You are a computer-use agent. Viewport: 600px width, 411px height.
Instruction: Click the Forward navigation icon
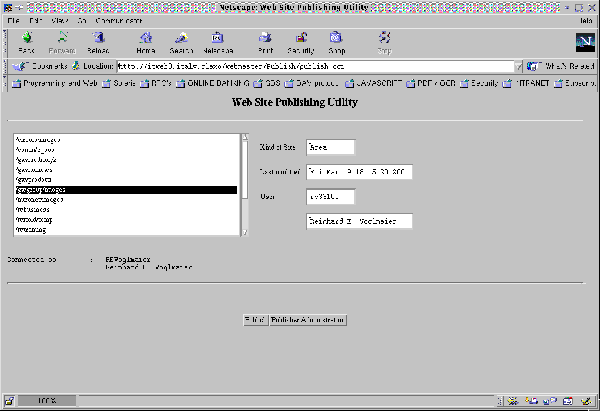click(x=62, y=41)
